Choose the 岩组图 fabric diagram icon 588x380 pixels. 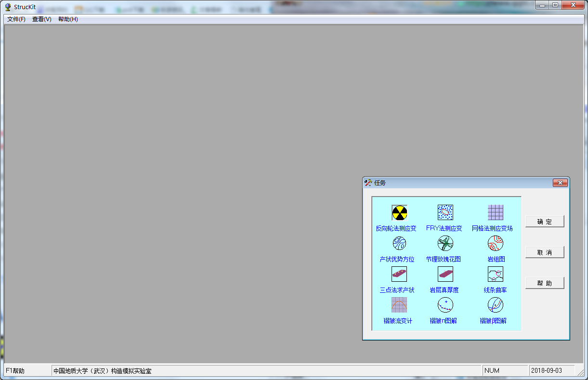[x=496, y=243]
